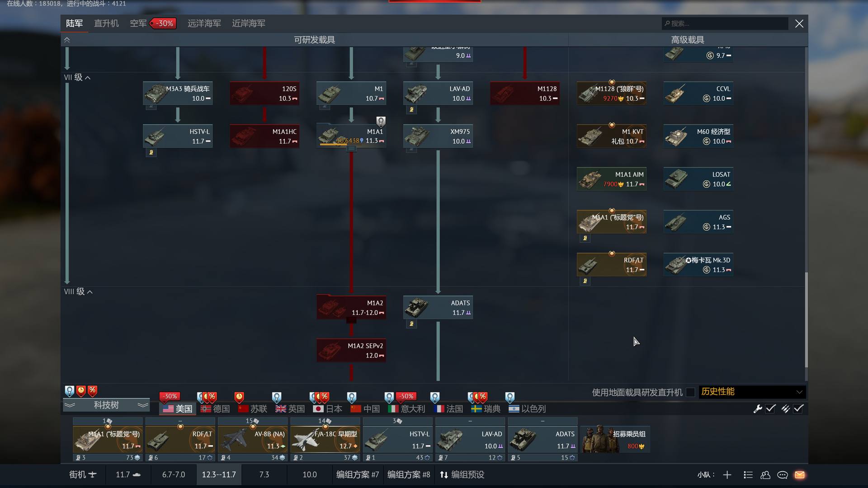Switch to the 陆军 army tab
The height and width of the screenshot is (488, 868).
pos(74,23)
